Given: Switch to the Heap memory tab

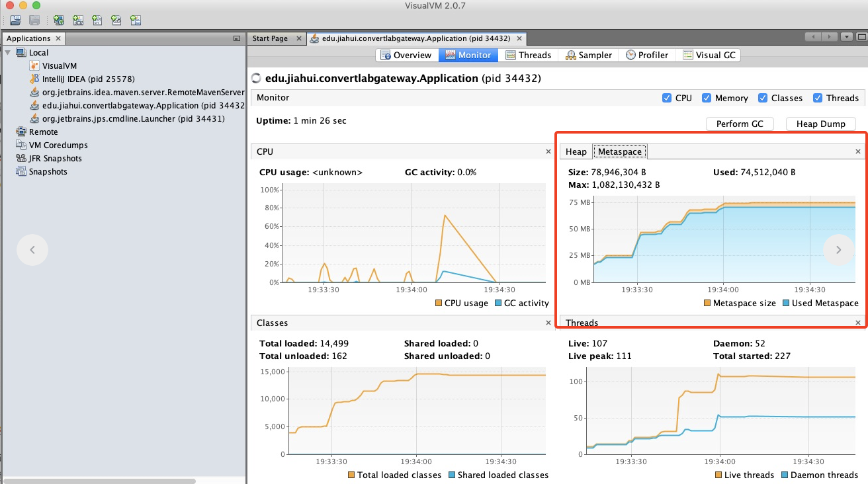Looking at the screenshot, I should 576,151.
